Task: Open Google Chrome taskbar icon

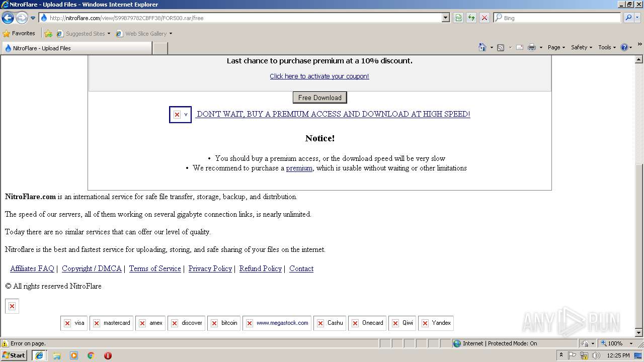Action: (91, 355)
